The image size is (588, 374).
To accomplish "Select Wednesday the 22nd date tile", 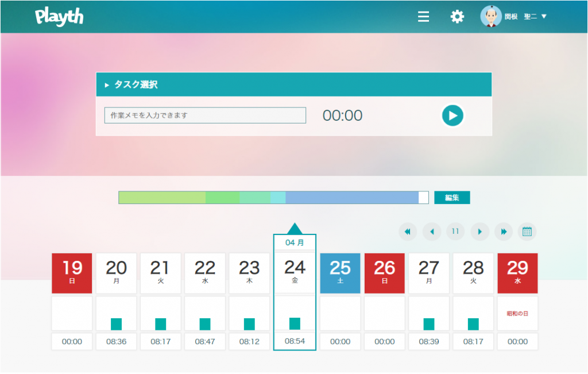I will [x=205, y=273].
